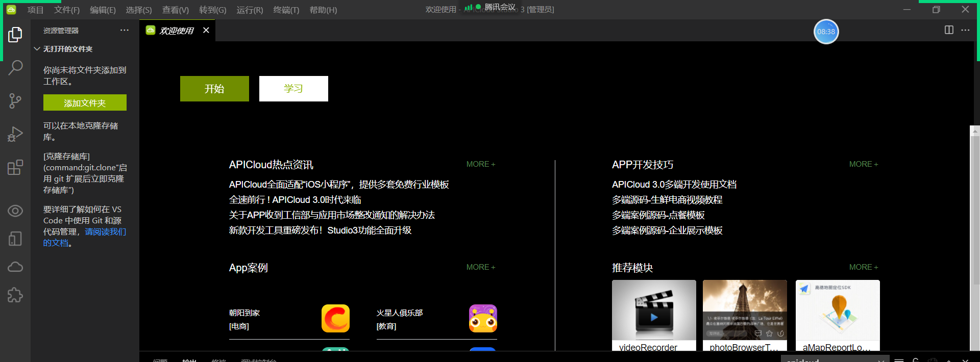Click the 火星人俱乐部 [教育] case text

coord(400,319)
